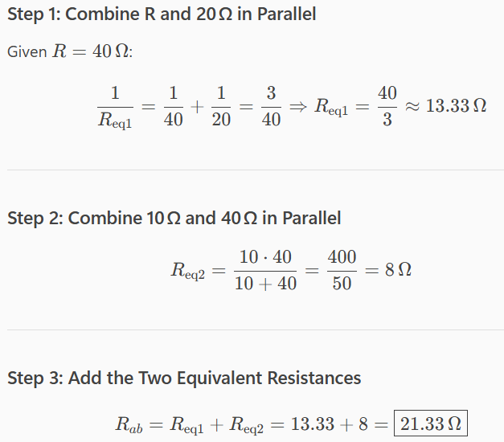The image size is (504, 442).
Task: Click the 40/3 fraction for R_eq1
Action: coord(387,107)
